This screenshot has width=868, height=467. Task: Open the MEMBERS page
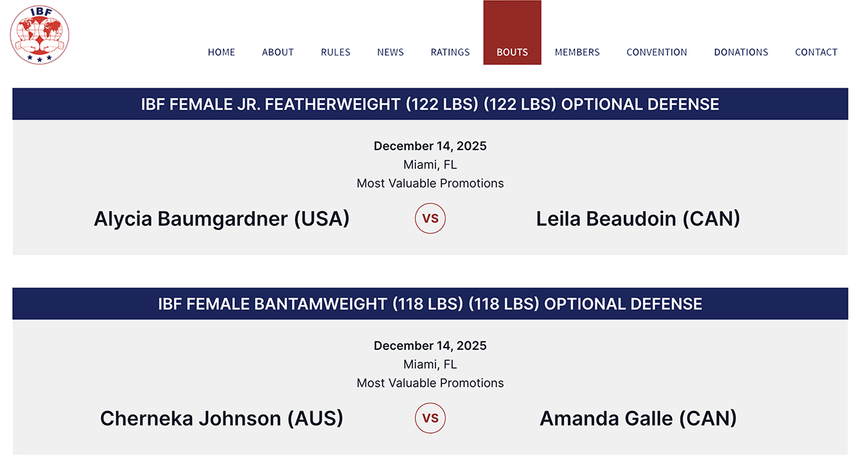577,51
